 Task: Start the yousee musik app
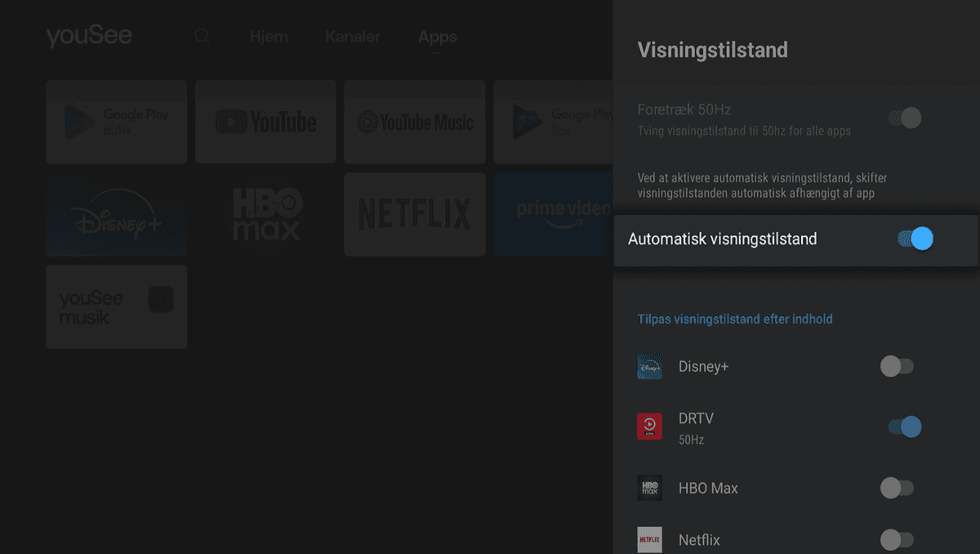116,306
